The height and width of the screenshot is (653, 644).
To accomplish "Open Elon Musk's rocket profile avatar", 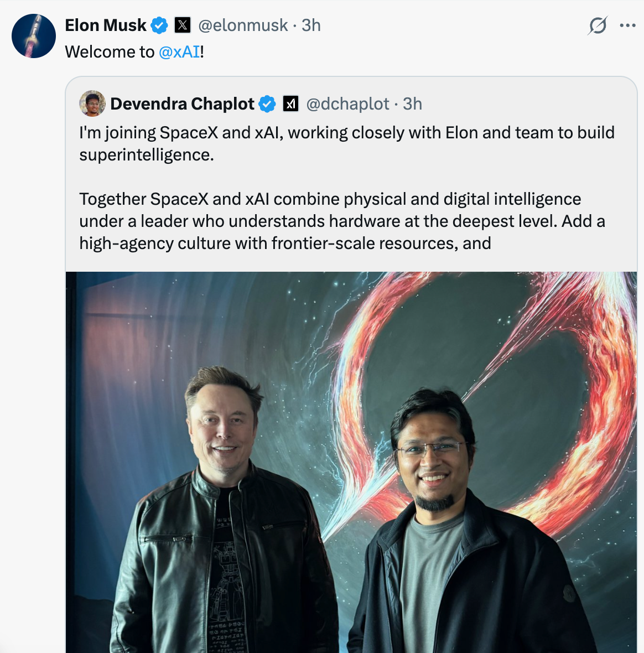I will tap(34, 36).
